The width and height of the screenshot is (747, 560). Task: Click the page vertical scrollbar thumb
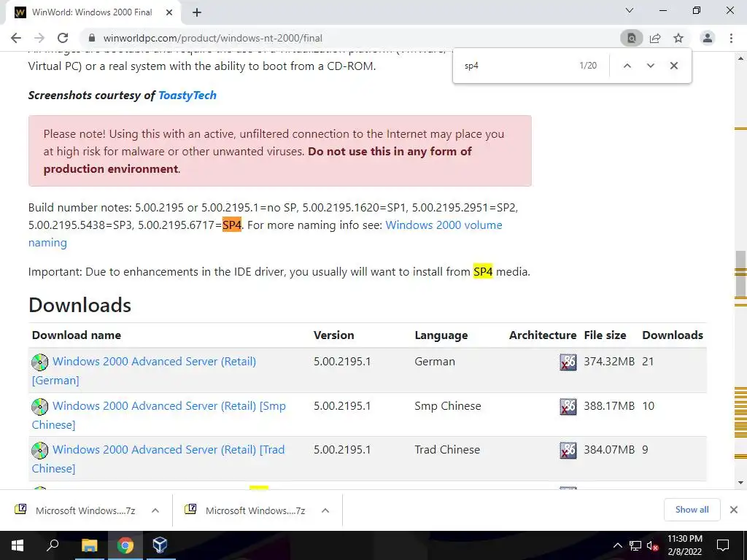[x=740, y=274]
